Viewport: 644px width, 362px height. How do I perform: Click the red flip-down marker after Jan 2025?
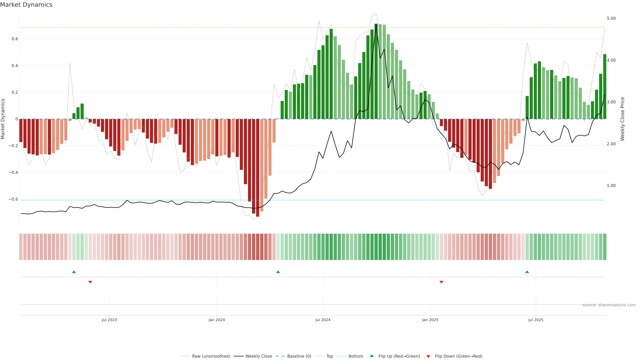[441, 282]
